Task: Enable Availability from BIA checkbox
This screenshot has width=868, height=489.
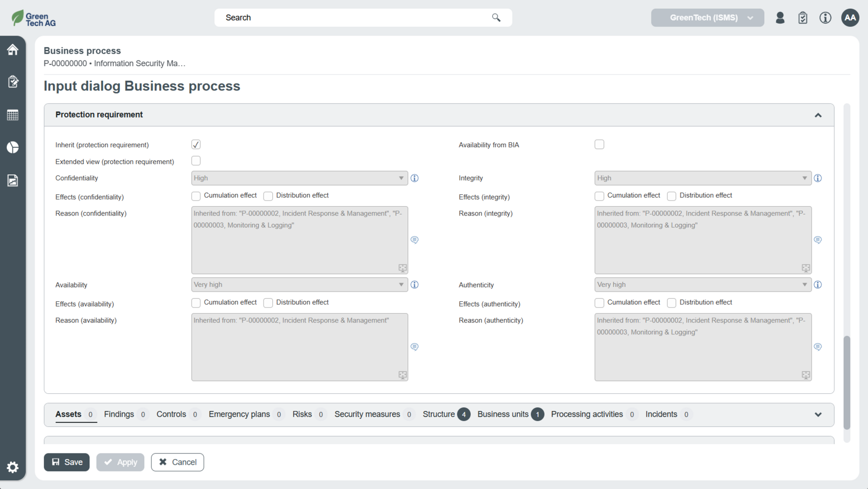Action: (x=599, y=145)
